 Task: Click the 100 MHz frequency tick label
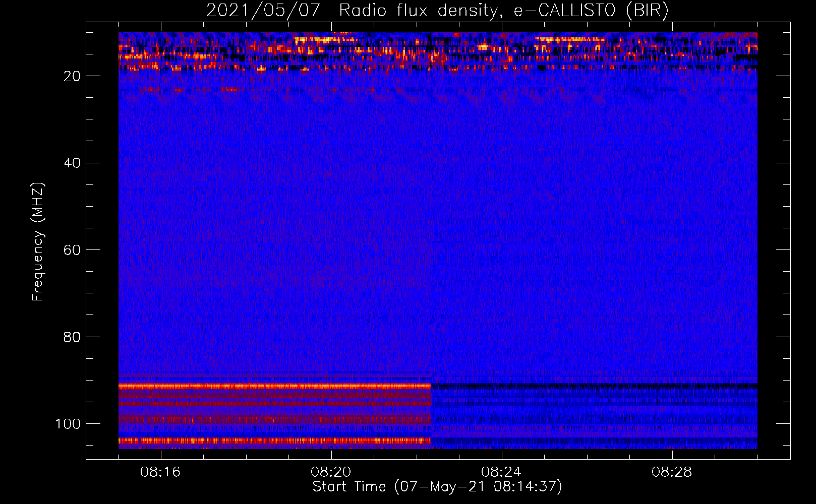pyautogui.click(x=68, y=424)
